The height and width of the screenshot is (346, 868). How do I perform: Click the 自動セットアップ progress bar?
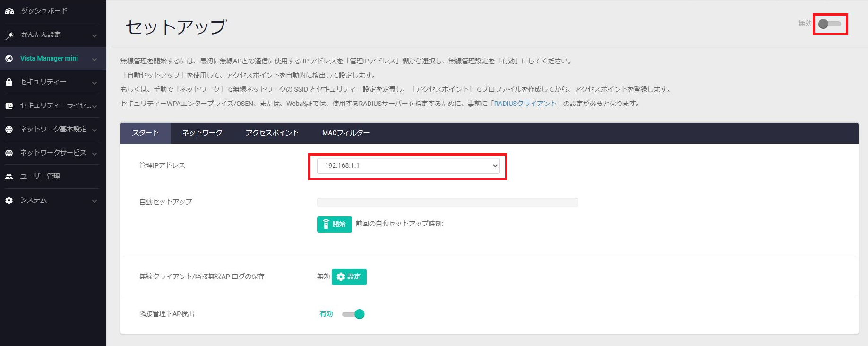[x=447, y=202]
